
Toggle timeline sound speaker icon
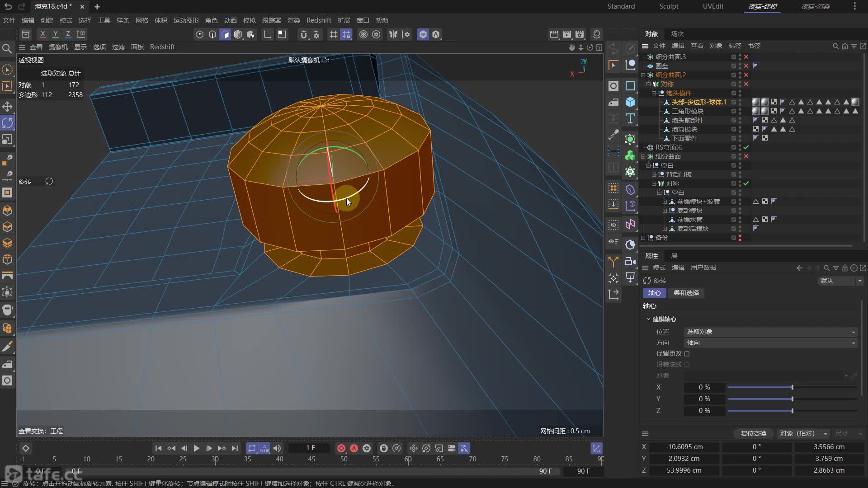(x=277, y=448)
